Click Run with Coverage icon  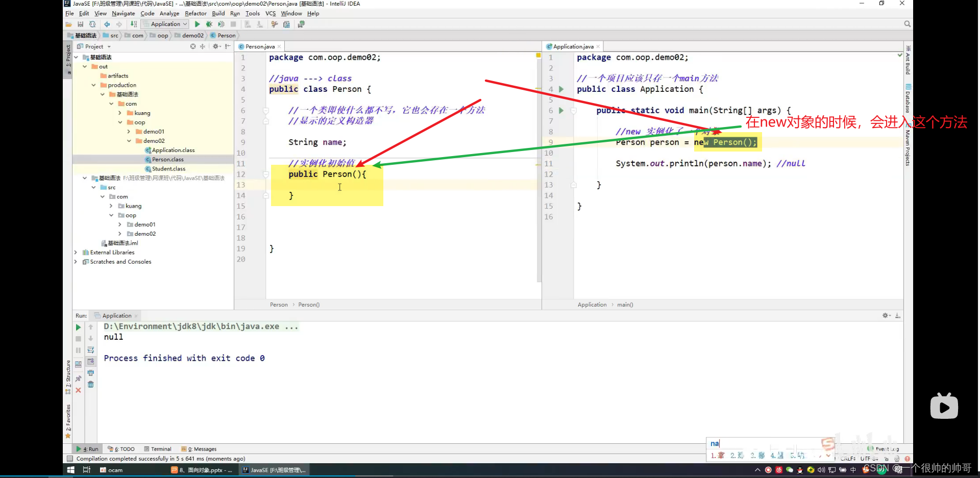point(221,24)
